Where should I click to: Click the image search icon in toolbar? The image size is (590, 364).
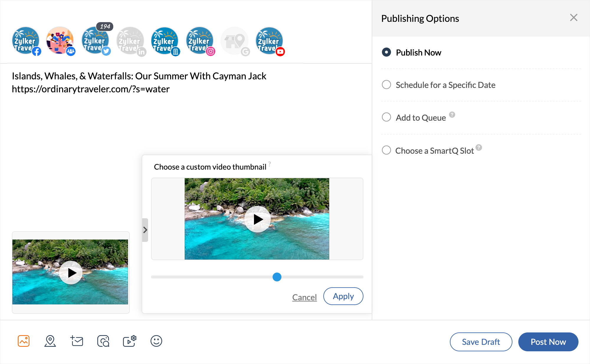[x=103, y=341]
